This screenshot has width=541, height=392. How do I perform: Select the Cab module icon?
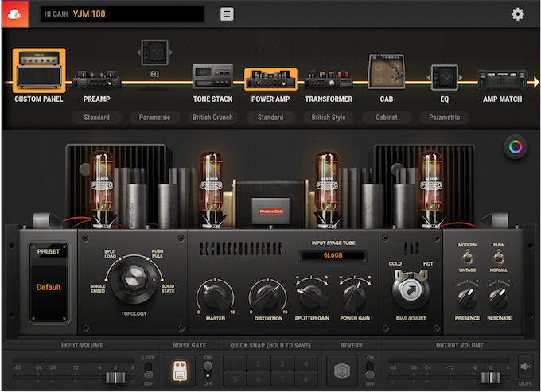(x=387, y=72)
